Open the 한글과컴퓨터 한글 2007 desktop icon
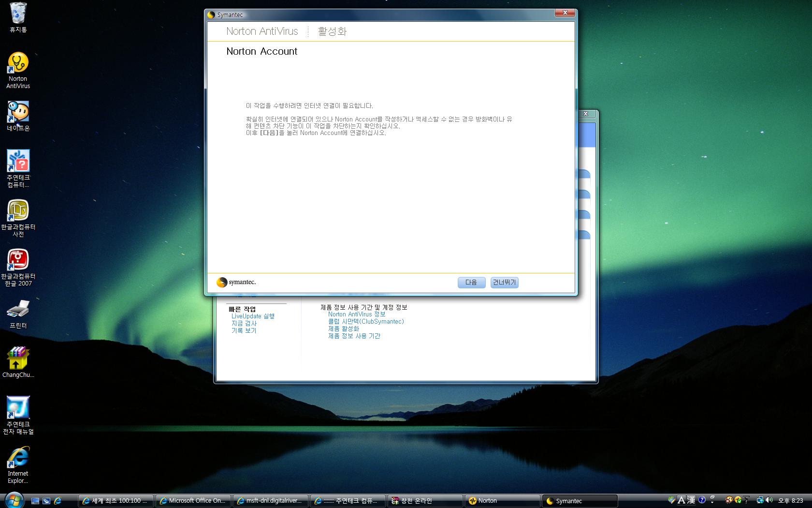This screenshot has height=508, width=812. 18,268
